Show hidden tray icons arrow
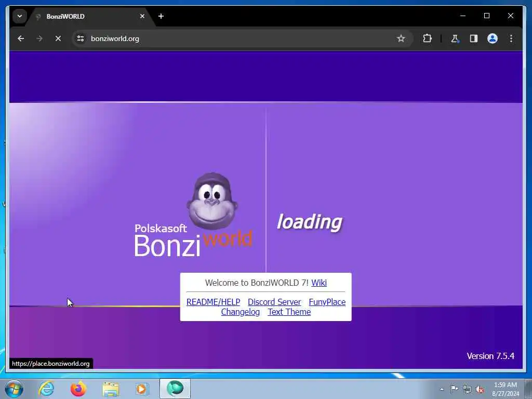 click(442, 389)
